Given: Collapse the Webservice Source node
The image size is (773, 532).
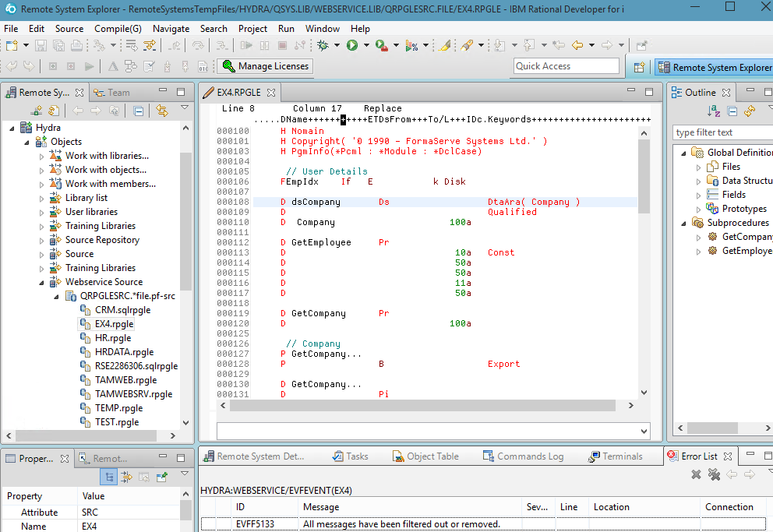Looking at the screenshot, I should coord(42,282).
